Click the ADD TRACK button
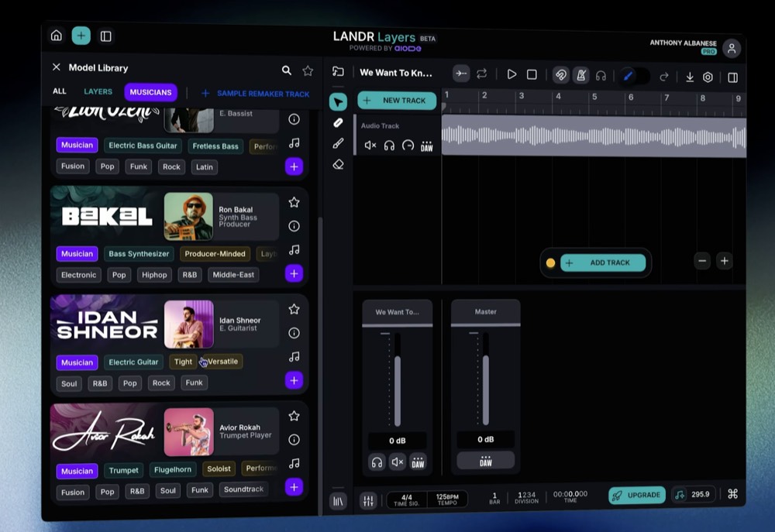The width and height of the screenshot is (775, 532). 603,263
